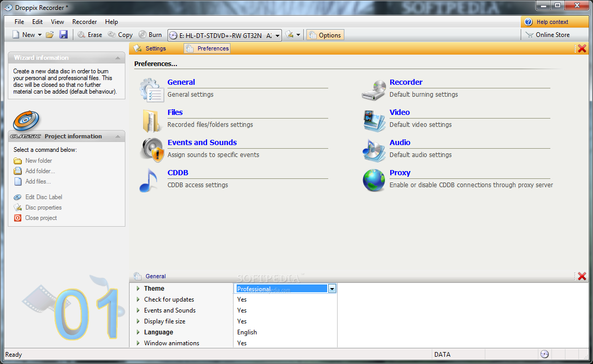Click the Burn toolbar button

coord(150,35)
